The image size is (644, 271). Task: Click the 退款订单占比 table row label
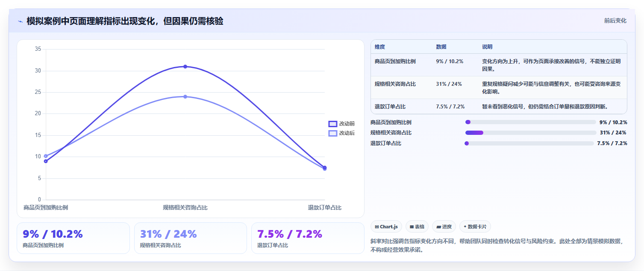(390, 107)
